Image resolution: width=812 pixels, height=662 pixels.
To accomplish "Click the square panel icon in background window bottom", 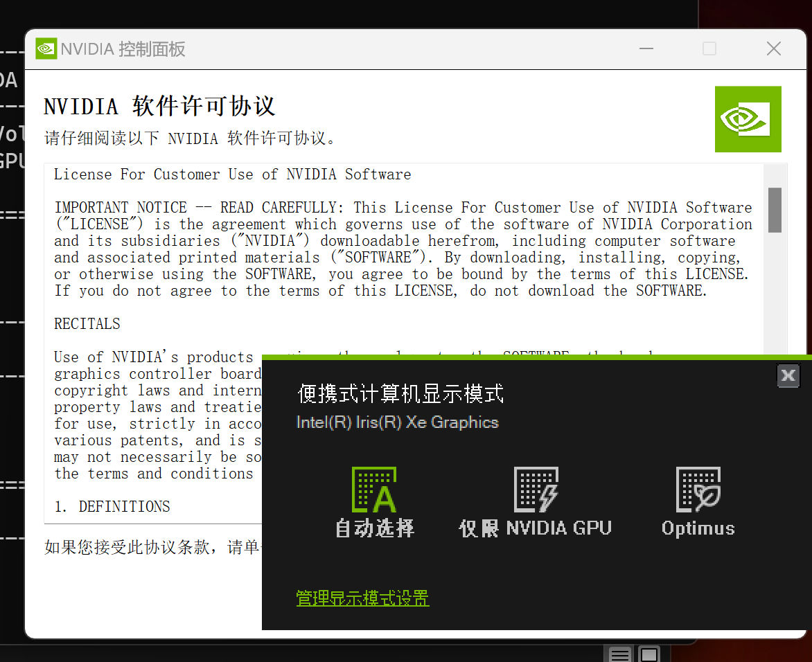I will click(x=648, y=654).
